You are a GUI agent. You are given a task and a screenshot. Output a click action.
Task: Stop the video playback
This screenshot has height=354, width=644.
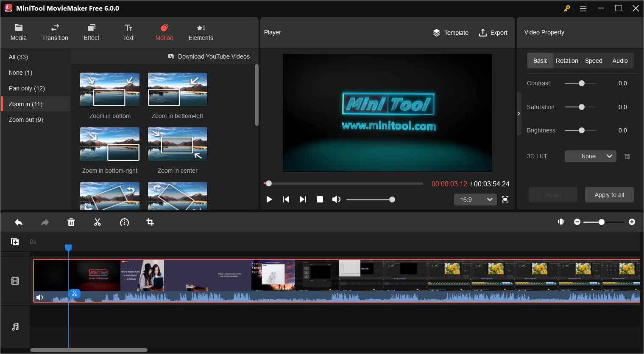coord(320,199)
